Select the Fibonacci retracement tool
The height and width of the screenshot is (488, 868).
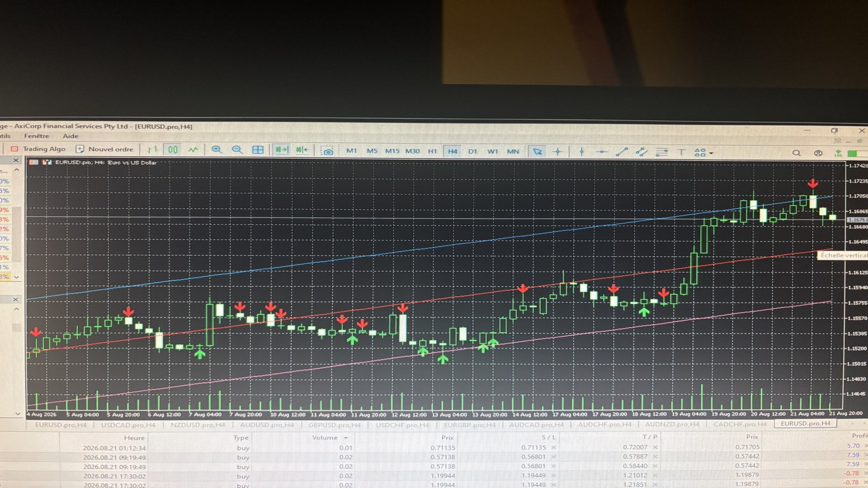tap(661, 152)
